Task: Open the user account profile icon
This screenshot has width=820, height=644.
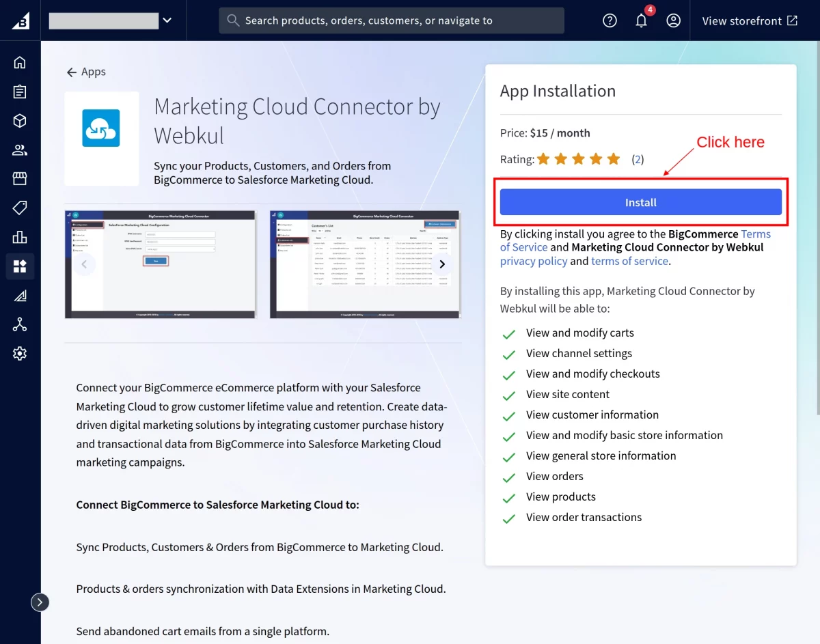Action: click(x=674, y=20)
